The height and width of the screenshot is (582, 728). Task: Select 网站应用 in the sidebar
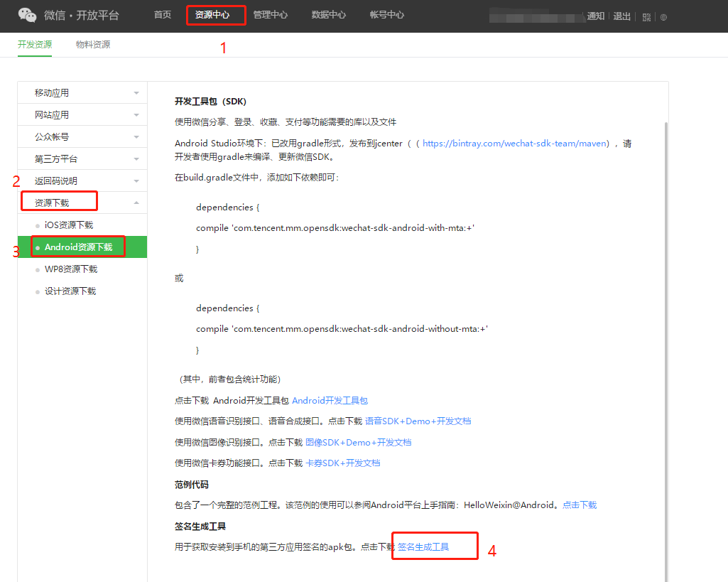coord(52,114)
